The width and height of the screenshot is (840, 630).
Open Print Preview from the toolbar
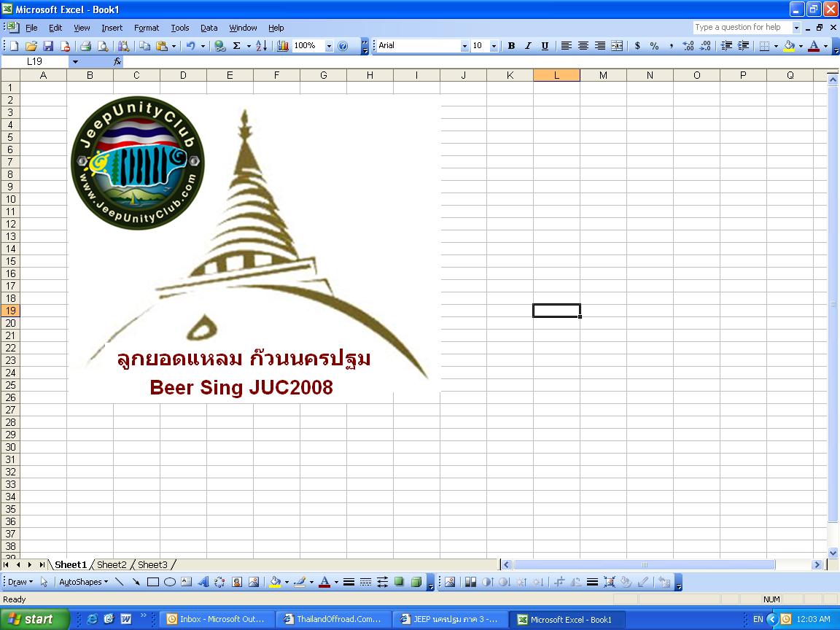103,46
